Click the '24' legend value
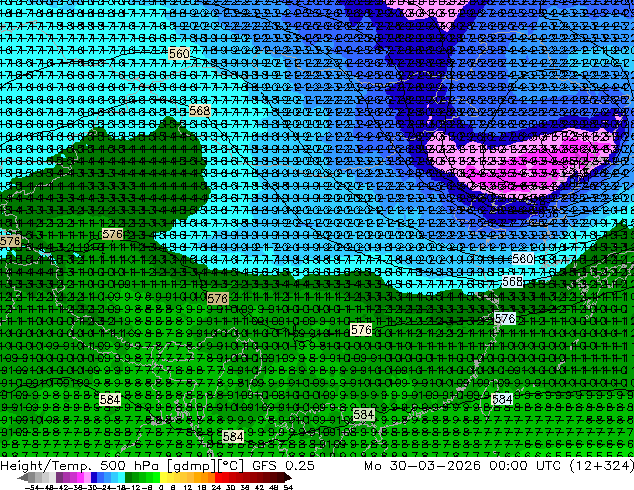This screenshot has width=634, height=490. coord(216,487)
